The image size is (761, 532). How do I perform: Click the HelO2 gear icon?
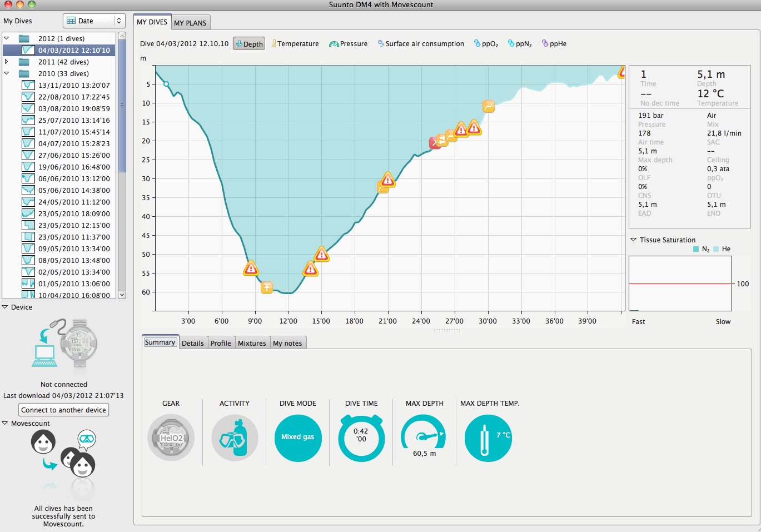(171, 438)
